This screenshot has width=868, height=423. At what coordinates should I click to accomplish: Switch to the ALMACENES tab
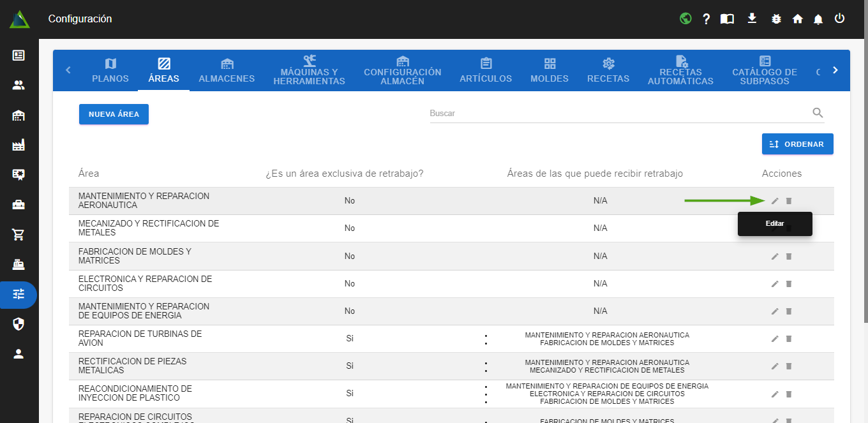227,70
